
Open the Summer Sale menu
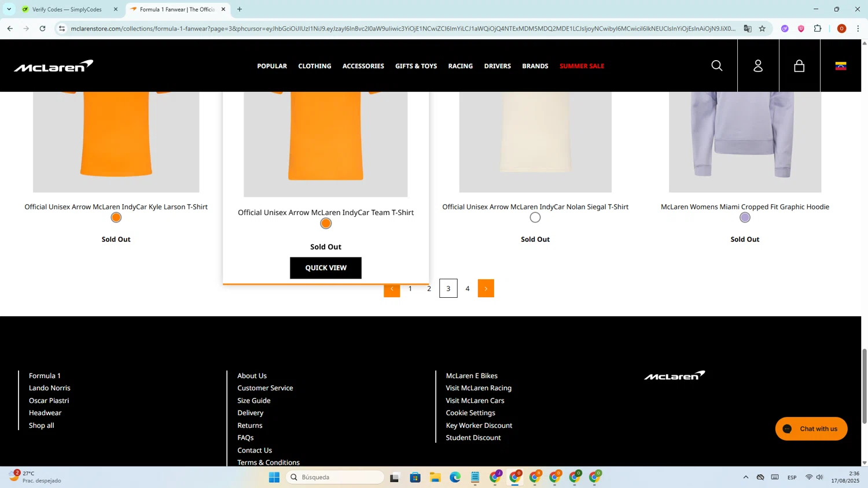(x=582, y=66)
